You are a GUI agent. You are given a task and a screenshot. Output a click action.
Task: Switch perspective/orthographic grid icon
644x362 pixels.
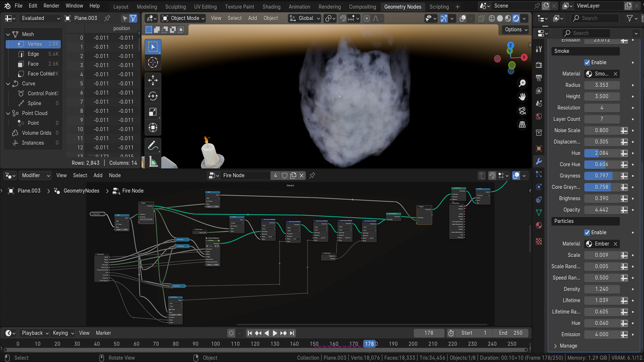click(522, 124)
